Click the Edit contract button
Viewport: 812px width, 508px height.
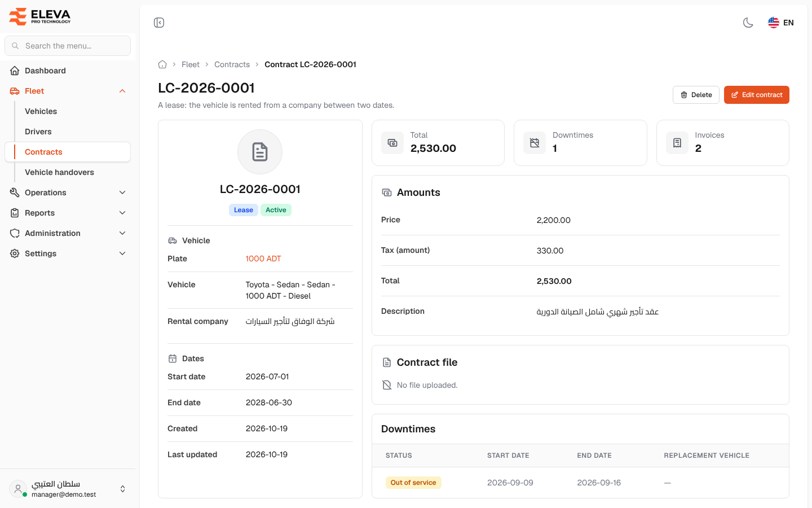[x=757, y=95]
